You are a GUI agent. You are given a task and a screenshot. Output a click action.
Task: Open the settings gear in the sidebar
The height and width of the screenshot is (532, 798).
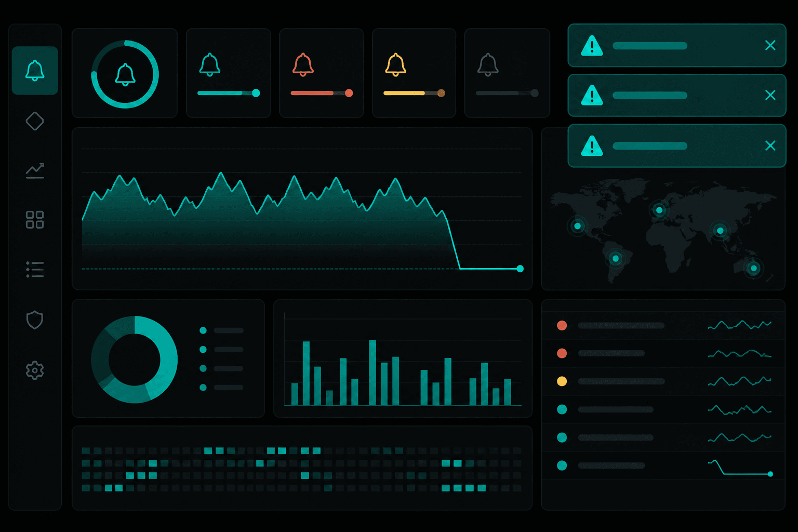[x=35, y=370]
